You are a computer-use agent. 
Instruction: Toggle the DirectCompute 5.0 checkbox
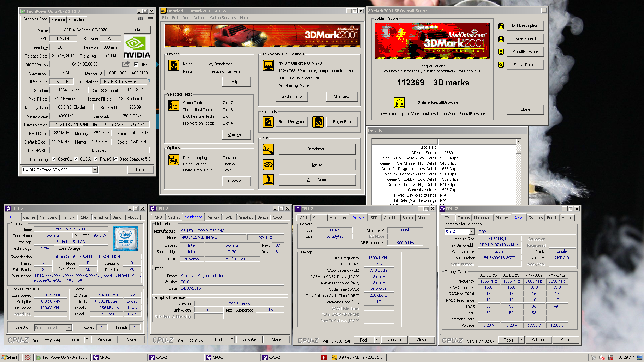(115, 159)
